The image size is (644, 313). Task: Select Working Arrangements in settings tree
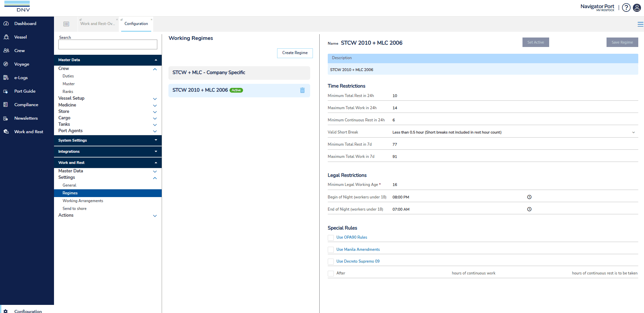point(83,201)
